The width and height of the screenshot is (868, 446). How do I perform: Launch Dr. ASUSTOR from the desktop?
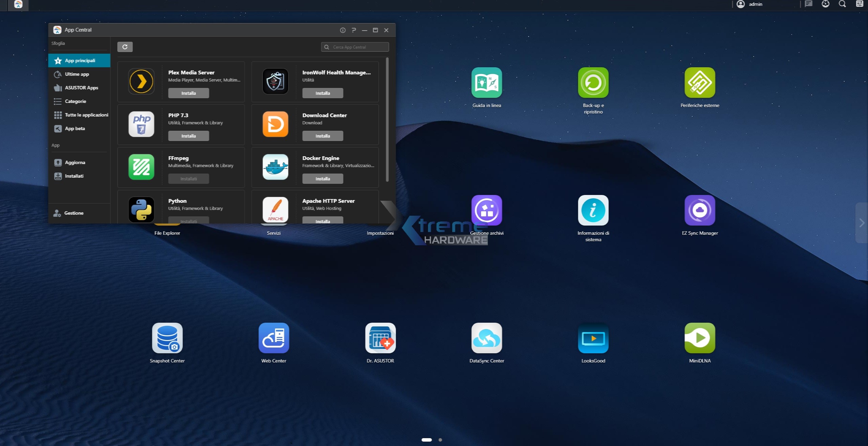pos(380,338)
